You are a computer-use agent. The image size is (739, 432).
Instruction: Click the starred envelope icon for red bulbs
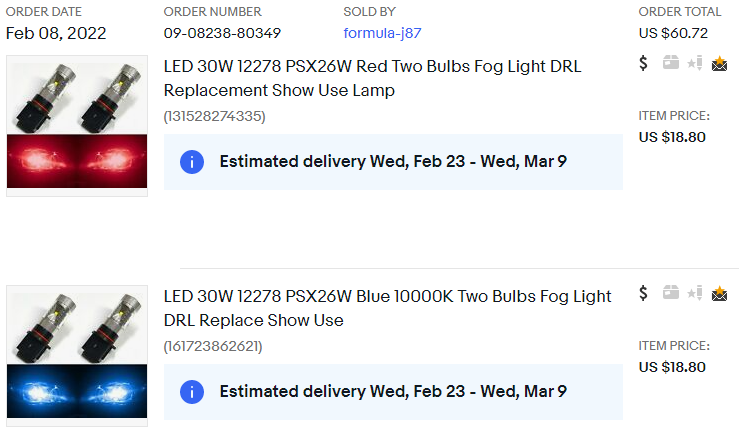[x=719, y=64]
